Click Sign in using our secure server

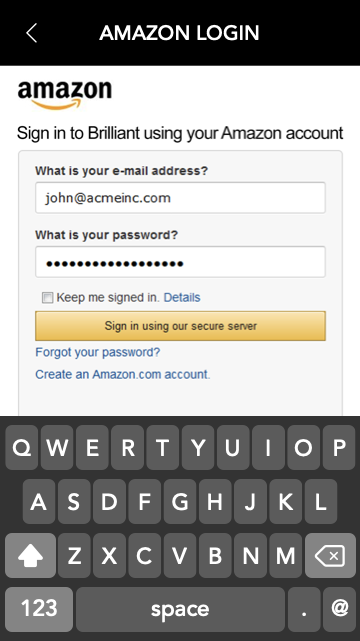(x=180, y=326)
